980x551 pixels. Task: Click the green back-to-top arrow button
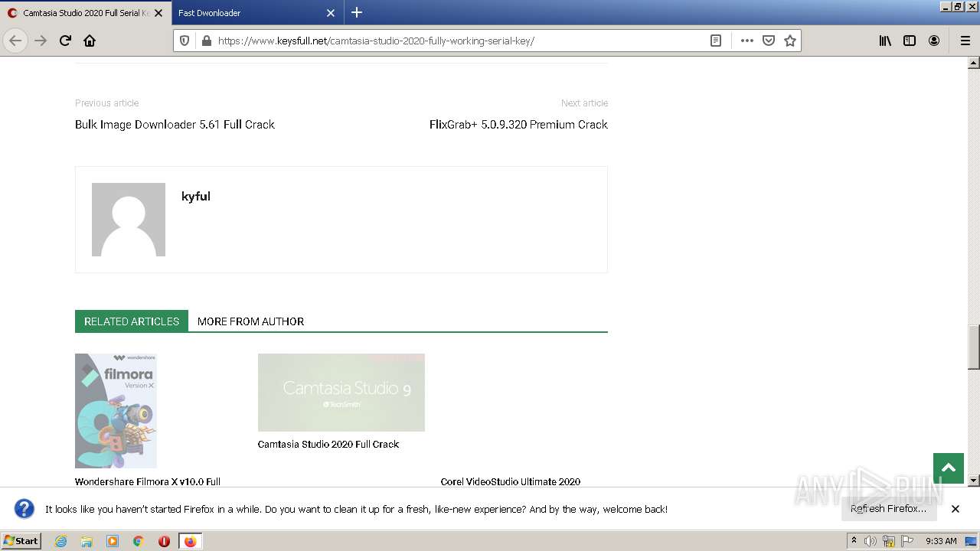click(x=949, y=468)
